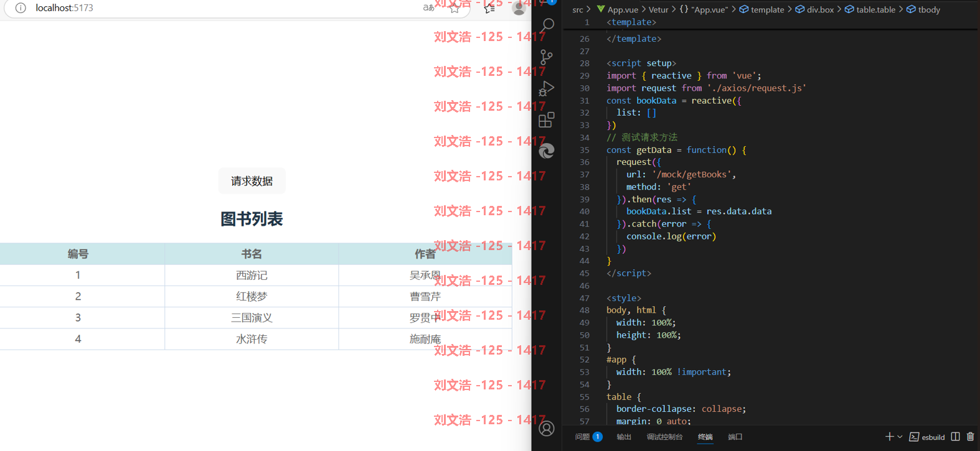This screenshot has height=451, width=980.
Task: Click 书名 table column header
Action: pos(252,254)
